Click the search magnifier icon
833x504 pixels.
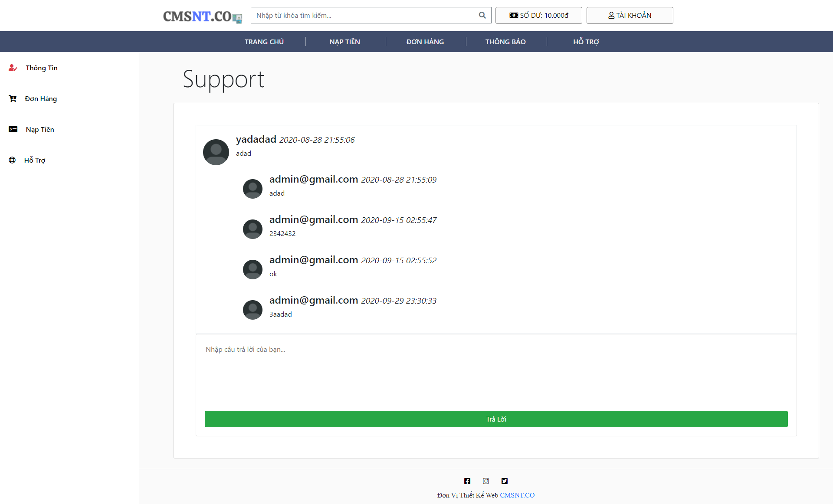(482, 15)
